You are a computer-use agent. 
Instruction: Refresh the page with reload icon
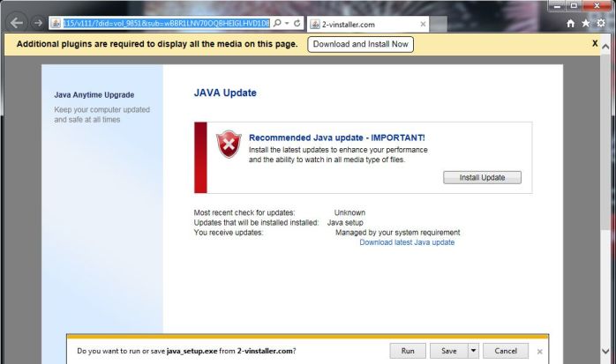tap(297, 23)
